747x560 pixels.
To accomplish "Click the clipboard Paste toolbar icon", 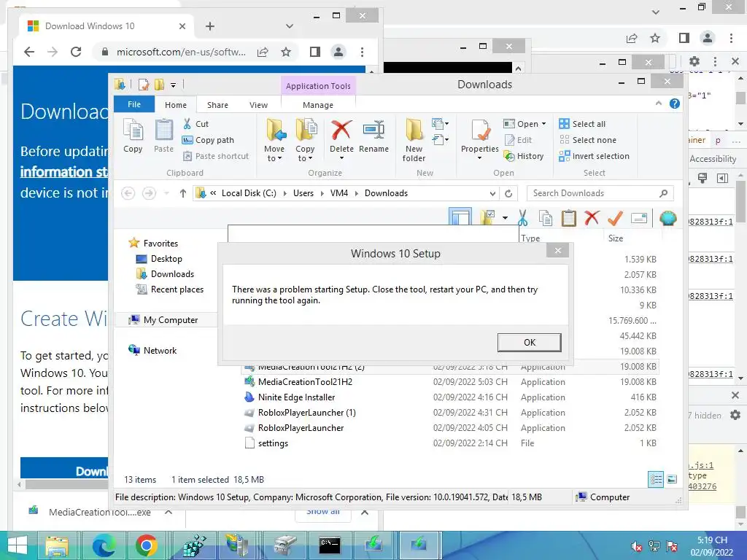I will coord(568,218).
